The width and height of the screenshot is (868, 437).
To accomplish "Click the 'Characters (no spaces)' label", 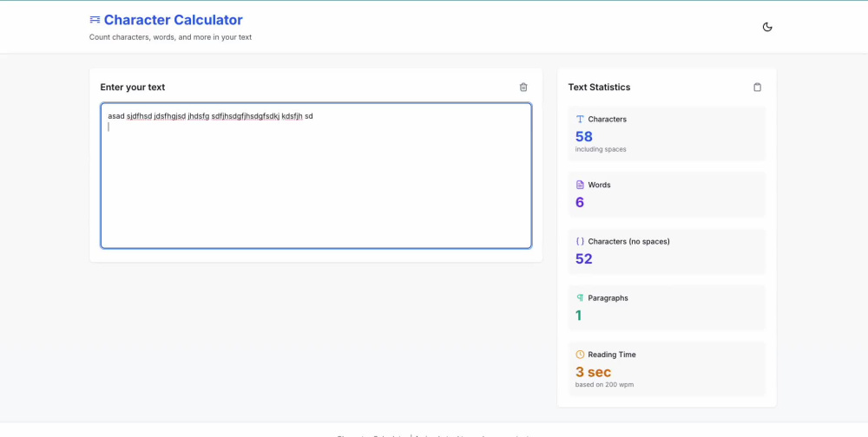I will pos(628,241).
